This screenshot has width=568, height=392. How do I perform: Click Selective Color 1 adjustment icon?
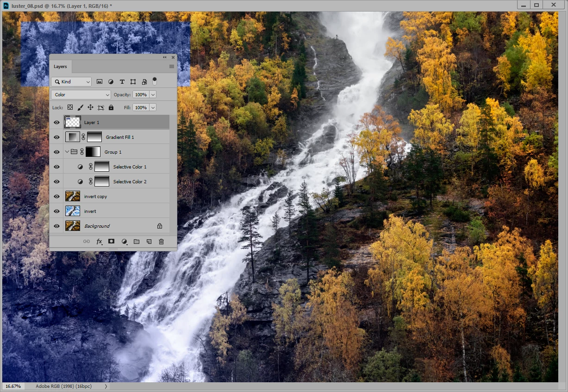pyautogui.click(x=81, y=167)
